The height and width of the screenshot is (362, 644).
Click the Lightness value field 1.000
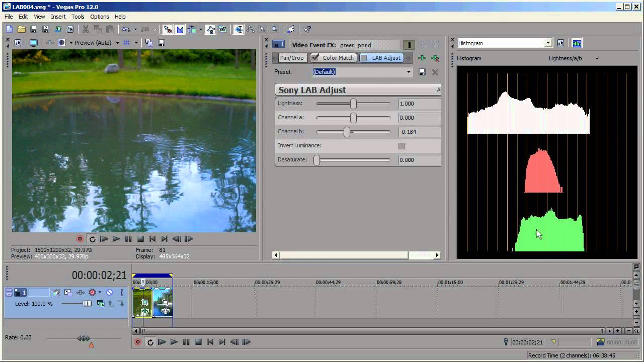420,104
